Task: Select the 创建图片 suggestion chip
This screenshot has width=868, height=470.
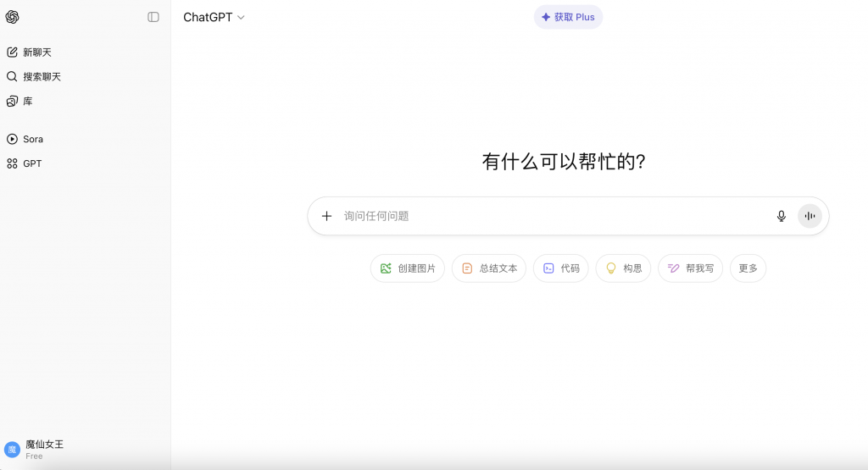Action: point(408,268)
